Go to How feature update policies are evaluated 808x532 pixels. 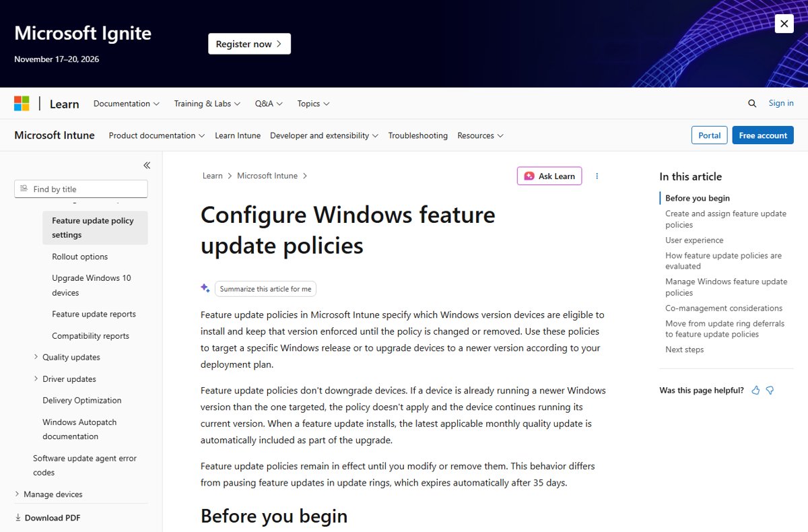pyautogui.click(x=723, y=261)
